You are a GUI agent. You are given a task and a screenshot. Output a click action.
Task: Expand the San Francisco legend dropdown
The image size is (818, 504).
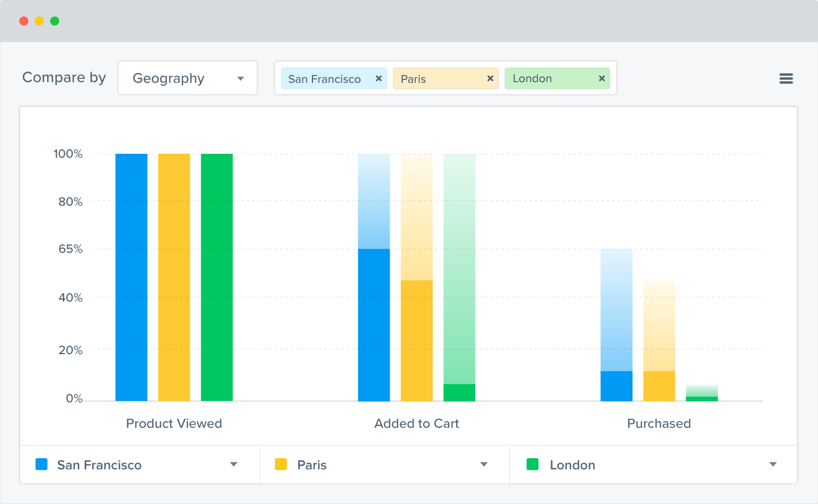pos(233,464)
